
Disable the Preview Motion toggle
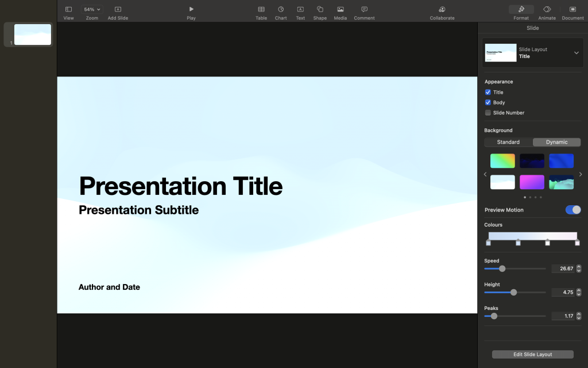(573, 210)
